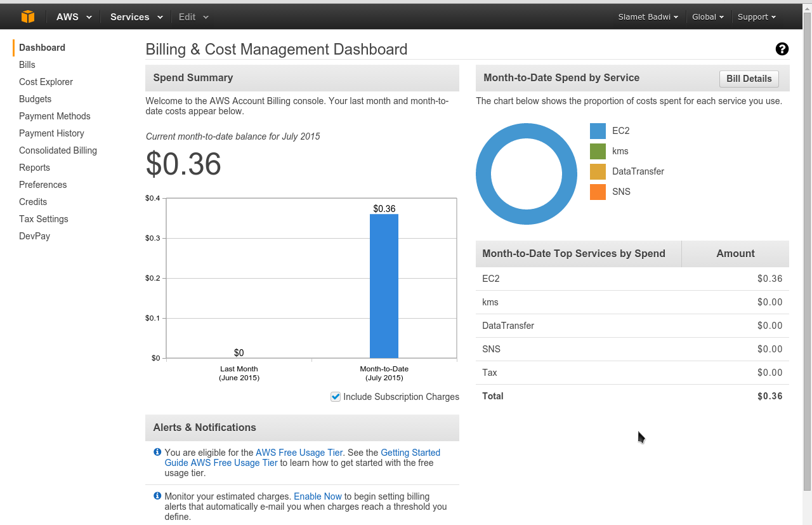Click the Last Month (June 2015) axis label

[x=239, y=373]
